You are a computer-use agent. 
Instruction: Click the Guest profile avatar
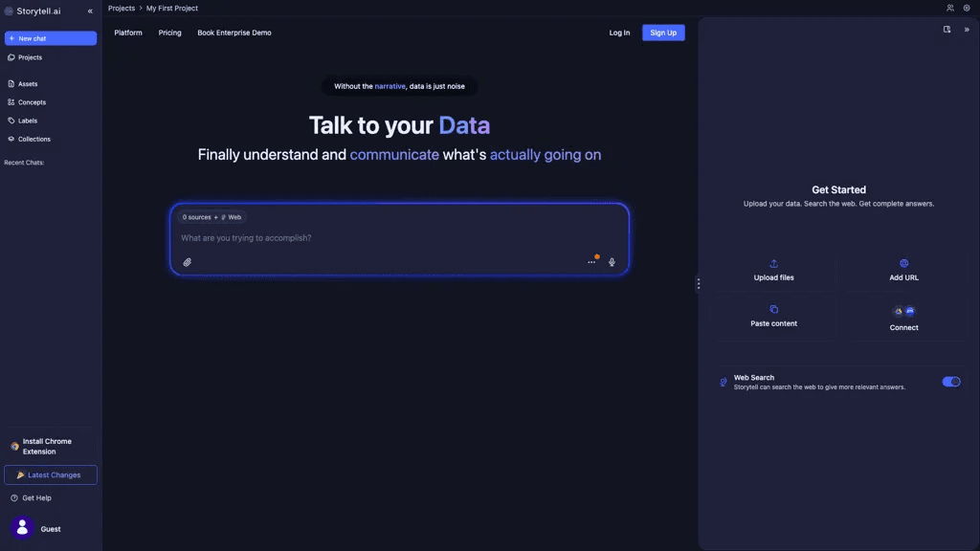pos(22,528)
